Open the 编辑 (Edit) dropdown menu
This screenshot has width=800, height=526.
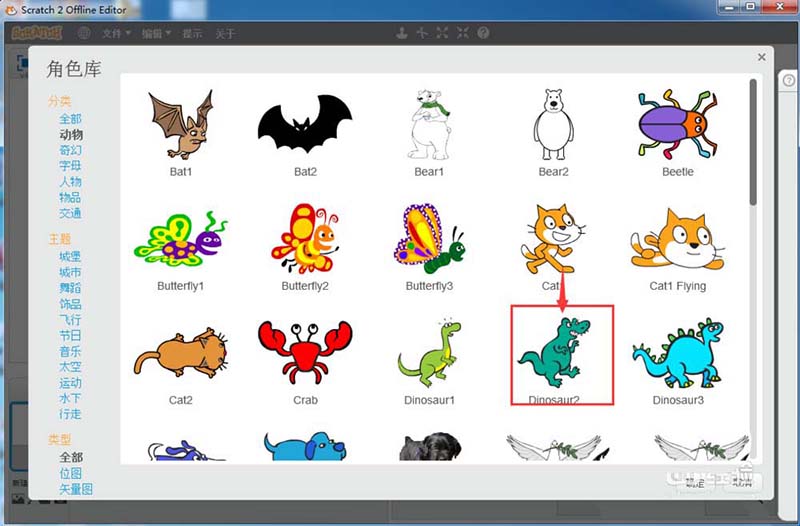coord(155,33)
